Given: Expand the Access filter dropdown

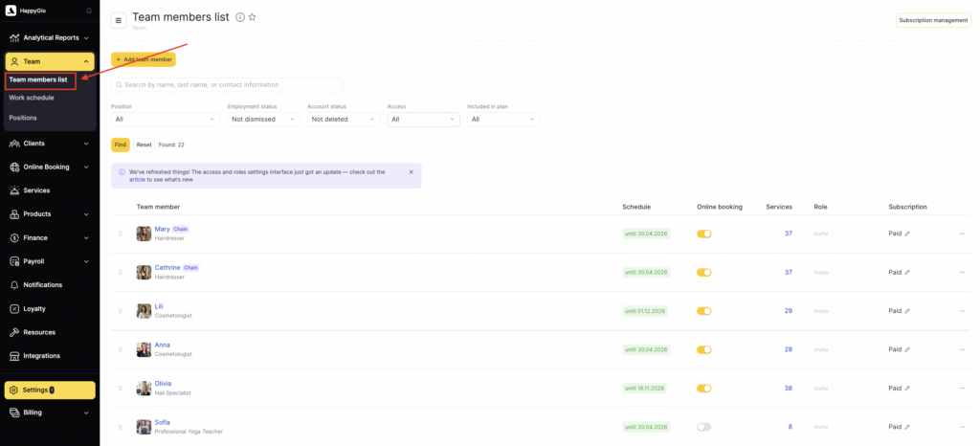Looking at the screenshot, I should [423, 120].
